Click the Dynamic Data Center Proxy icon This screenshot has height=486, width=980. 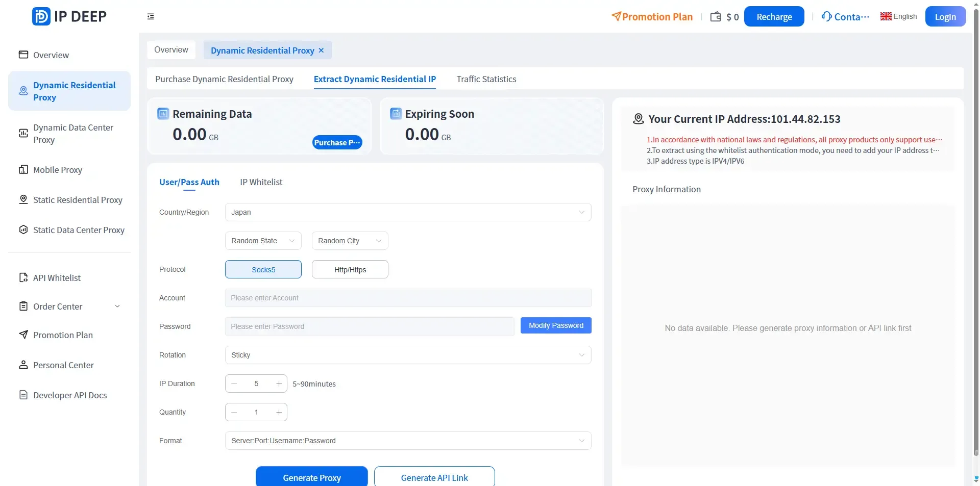tap(23, 133)
